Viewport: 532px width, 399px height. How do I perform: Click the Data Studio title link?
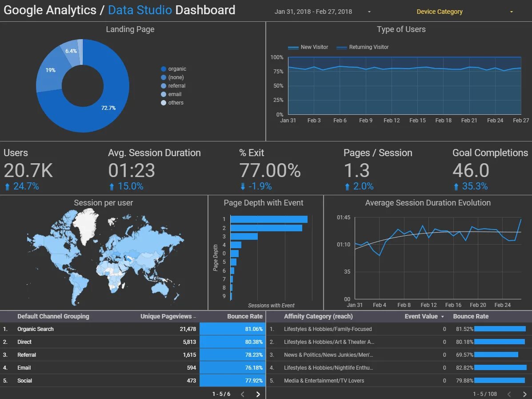click(140, 10)
